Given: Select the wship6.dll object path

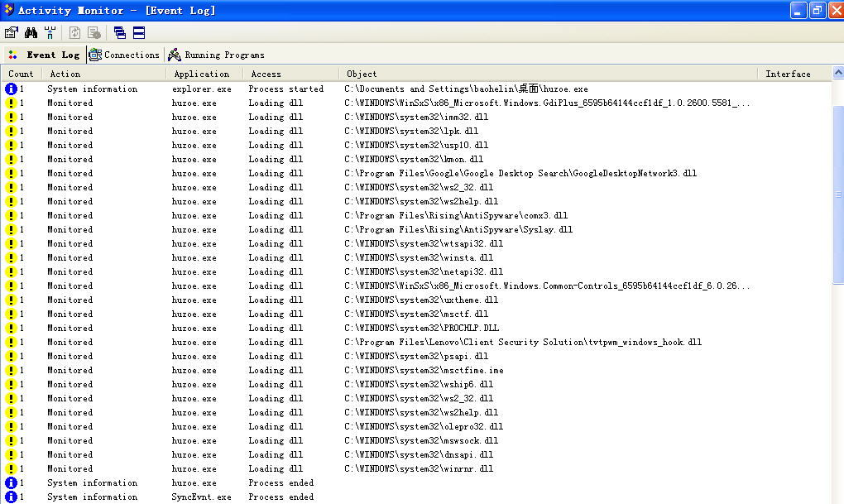Looking at the screenshot, I should pyautogui.click(x=419, y=384).
